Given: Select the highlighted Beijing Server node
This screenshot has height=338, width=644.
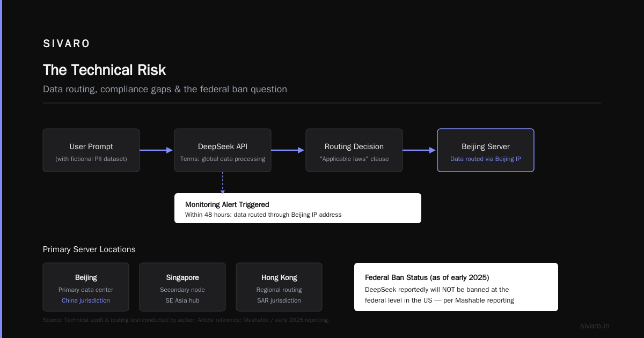Looking at the screenshot, I should (x=486, y=150).
